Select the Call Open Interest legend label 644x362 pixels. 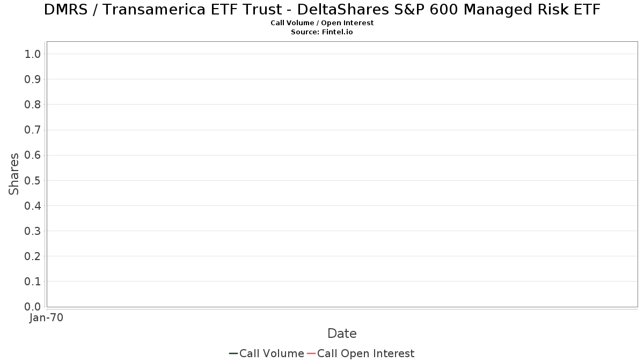(366, 353)
